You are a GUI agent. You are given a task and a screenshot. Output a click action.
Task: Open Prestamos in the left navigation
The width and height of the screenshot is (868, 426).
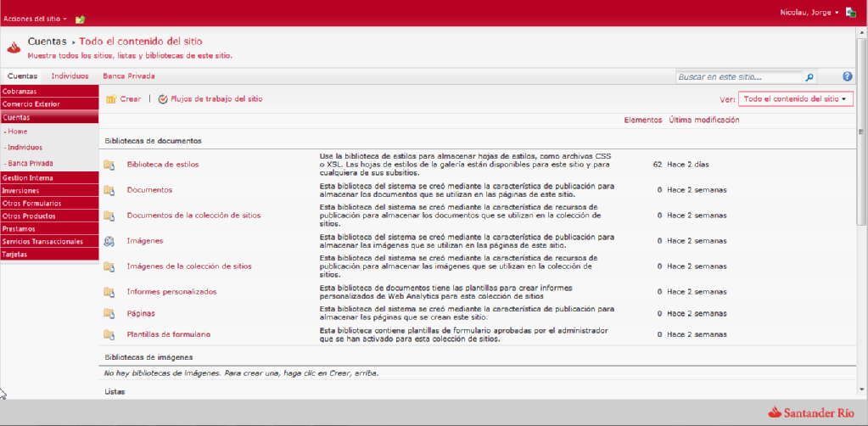click(49, 229)
